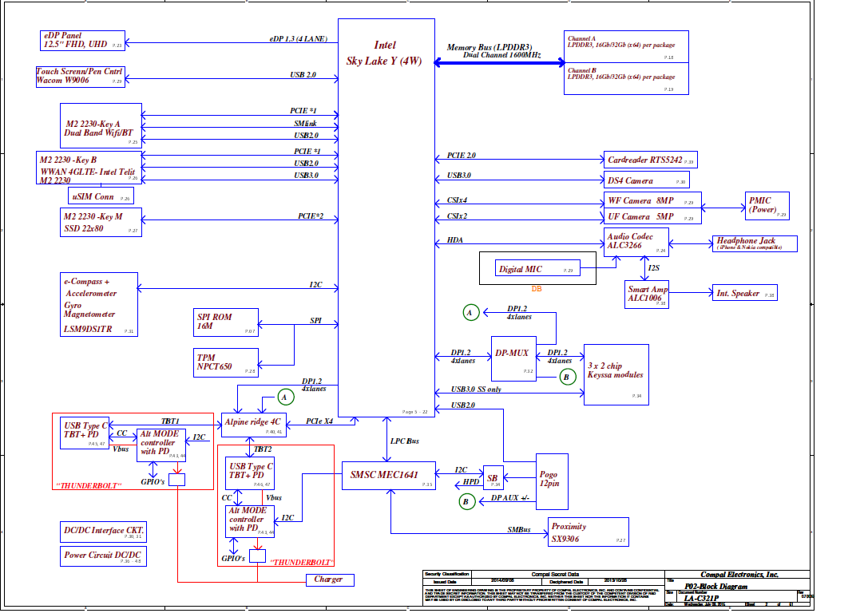This screenshot has width=868, height=613.
Task: Select the PCIe X4 label
Action: pyautogui.click(x=319, y=421)
